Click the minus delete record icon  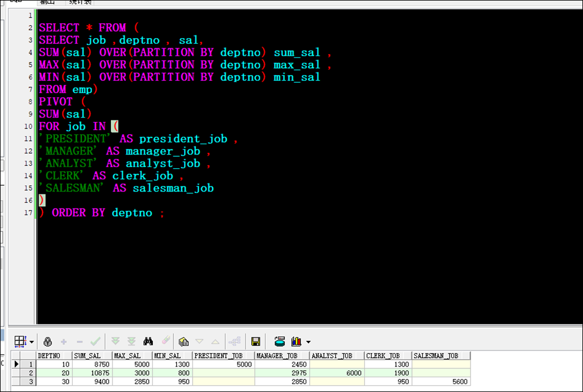[79, 341]
